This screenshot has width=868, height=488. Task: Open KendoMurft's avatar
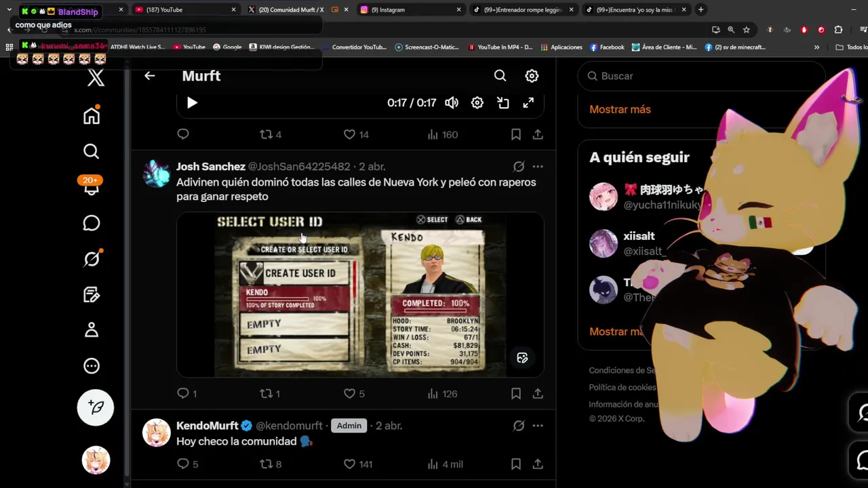coord(157,432)
